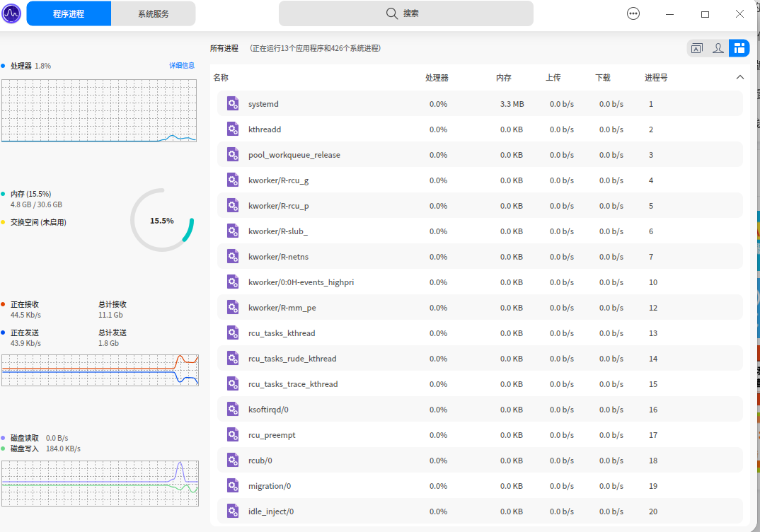Viewport: 760px width, 532px height.
Task: Select the kthreadd process name
Action: 265,129
